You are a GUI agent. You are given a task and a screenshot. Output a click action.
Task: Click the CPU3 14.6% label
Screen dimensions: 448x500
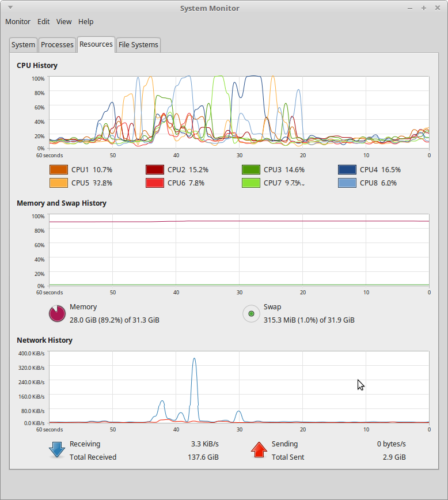click(284, 169)
